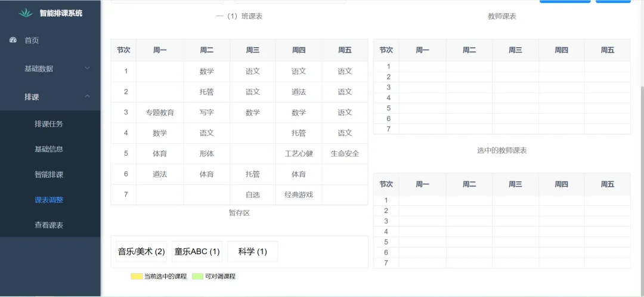Select the 课表调整 menu item
Viewport: 644px width, 297px height.
(x=49, y=200)
